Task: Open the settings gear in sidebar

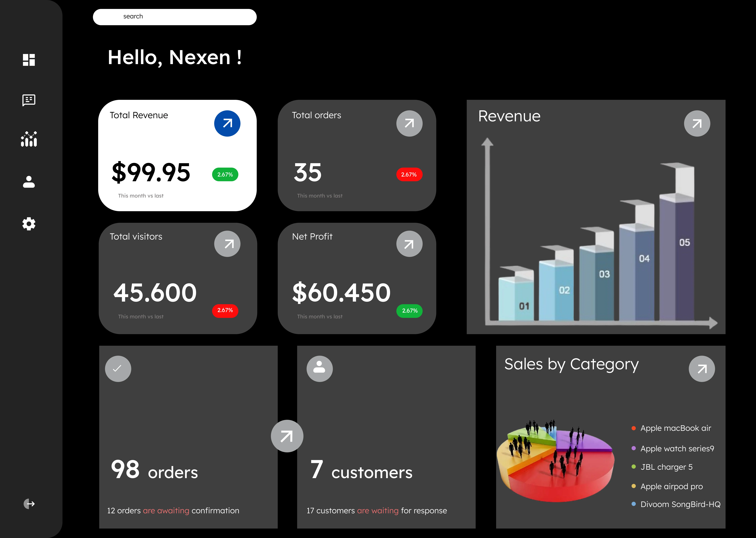Action: coord(29,224)
